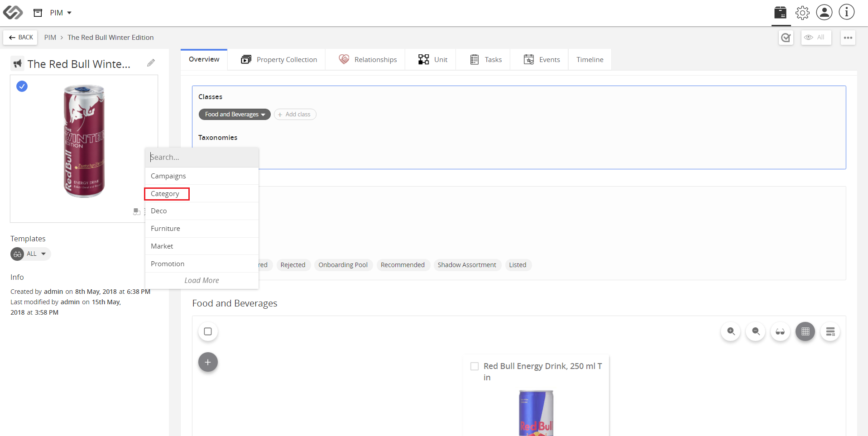Open the Red Bull Winter Edition can image
This screenshot has width=868, height=436.
click(84, 141)
